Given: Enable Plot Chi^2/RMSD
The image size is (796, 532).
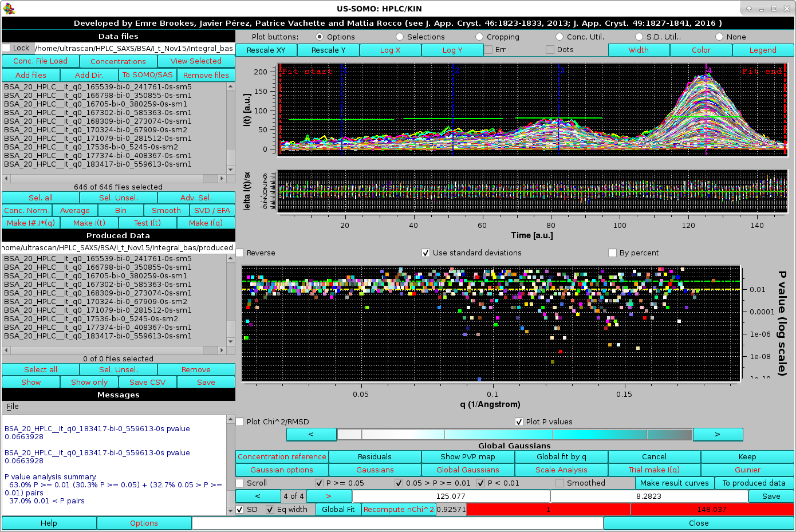Looking at the screenshot, I should (x=240, y=421).
